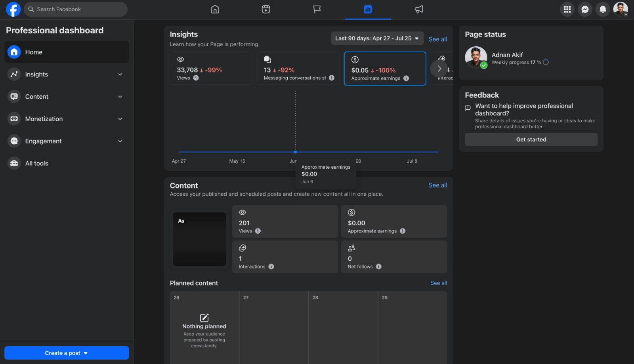
Task: Select the Approximate earnings $0.05 metric card
Action: pyautogui.click(x=385, y=69)
